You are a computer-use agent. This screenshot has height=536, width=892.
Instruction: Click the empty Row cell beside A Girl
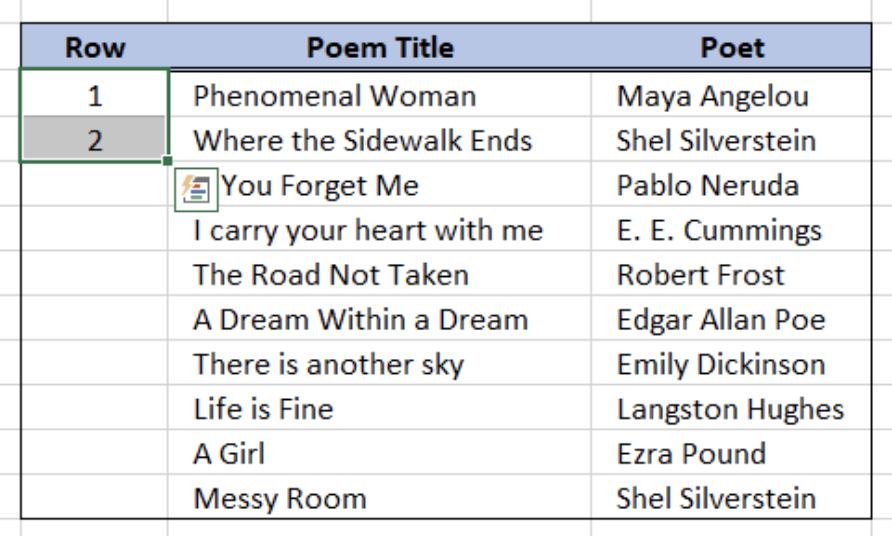[x=95, y=452]
